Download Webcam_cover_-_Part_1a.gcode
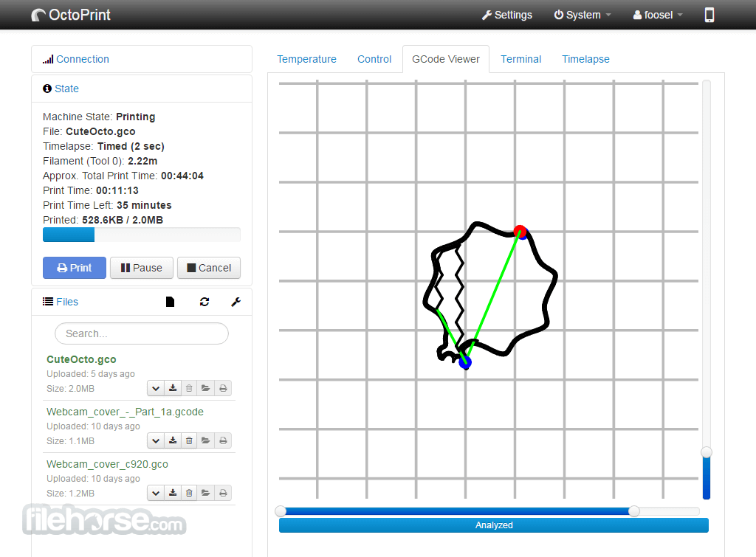The image size is (756, 557). (x=173, y=440)
